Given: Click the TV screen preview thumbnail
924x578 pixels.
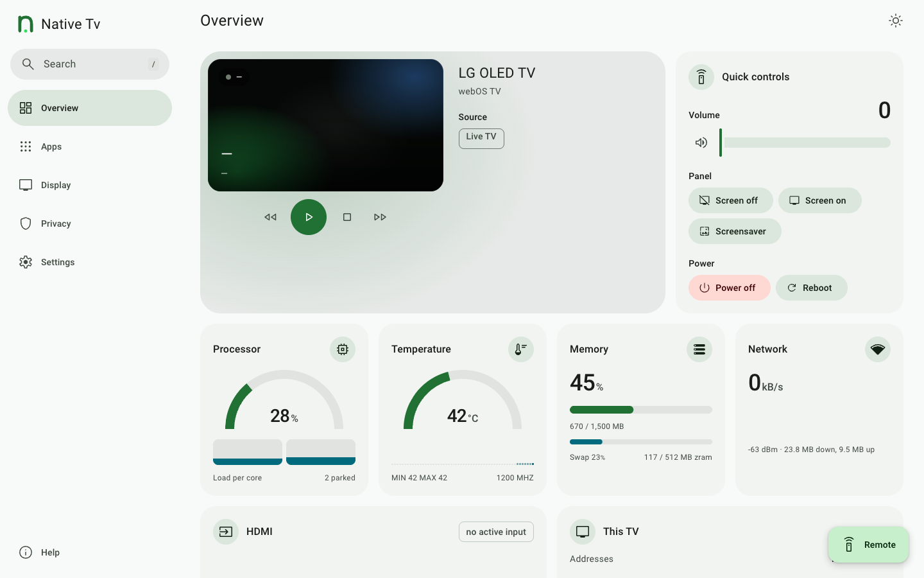Looking at the screenshot, I should [325, 125].
